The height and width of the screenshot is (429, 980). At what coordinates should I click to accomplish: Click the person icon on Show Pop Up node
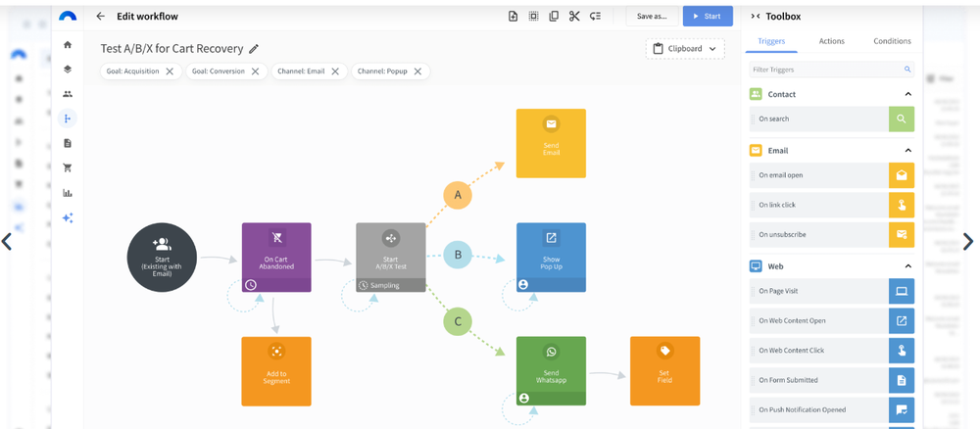click(523, 285)
